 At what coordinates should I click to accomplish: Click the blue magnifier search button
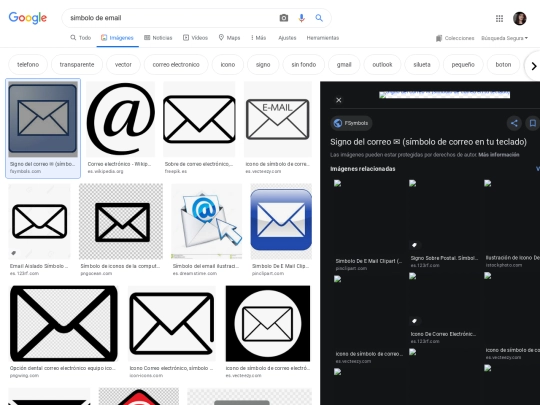coord(319,18)
